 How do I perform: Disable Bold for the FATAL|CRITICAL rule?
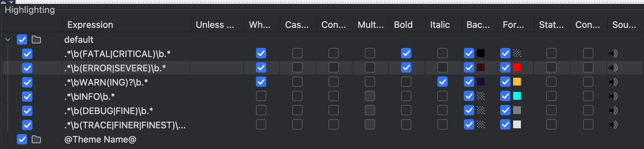click(406, 53)
